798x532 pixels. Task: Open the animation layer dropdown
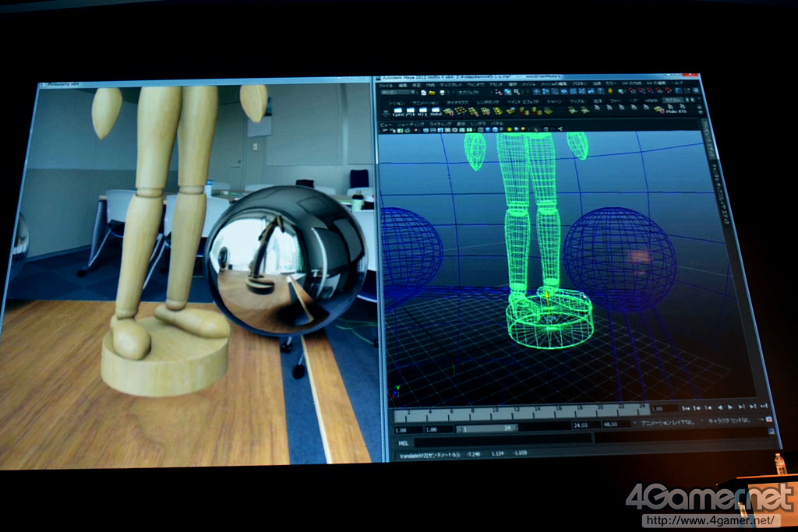tap(666, 421)
